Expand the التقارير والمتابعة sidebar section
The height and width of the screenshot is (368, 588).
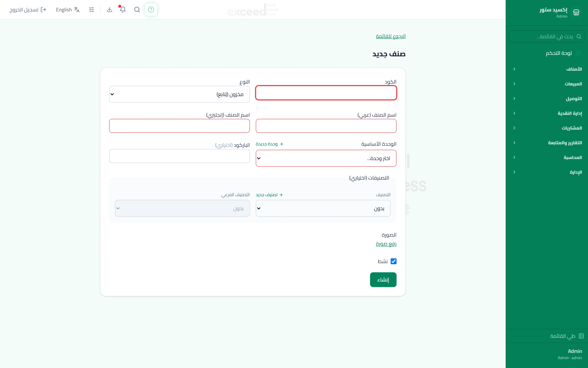547,143
